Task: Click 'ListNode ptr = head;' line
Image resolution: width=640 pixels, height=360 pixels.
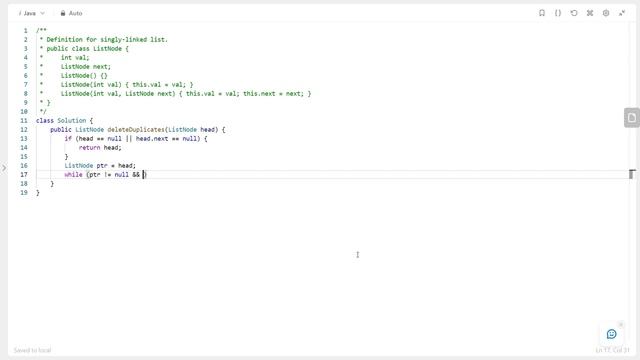Action: [100, 165]
